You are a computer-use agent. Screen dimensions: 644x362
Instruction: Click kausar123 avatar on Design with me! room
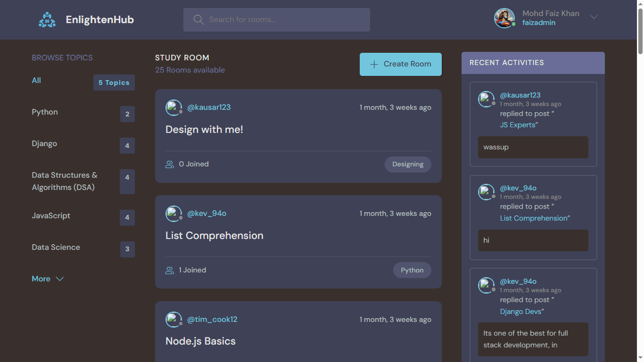pyautogui.click(x=173, y=107)
